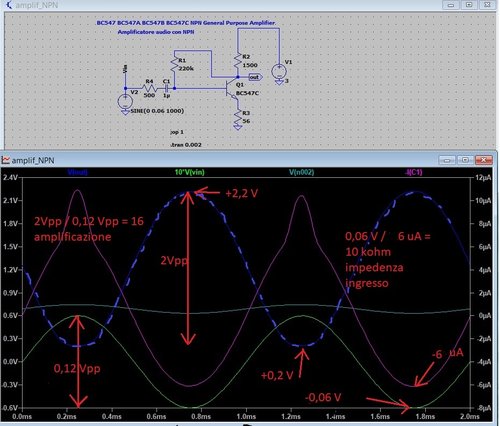Click the ground symbol under V2

(x=125, y=112)
